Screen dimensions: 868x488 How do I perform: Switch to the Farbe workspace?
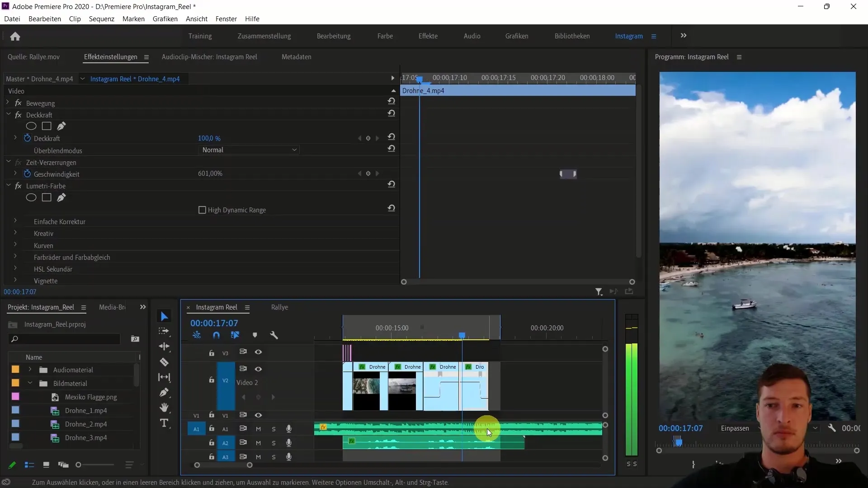tap(385, 36)
